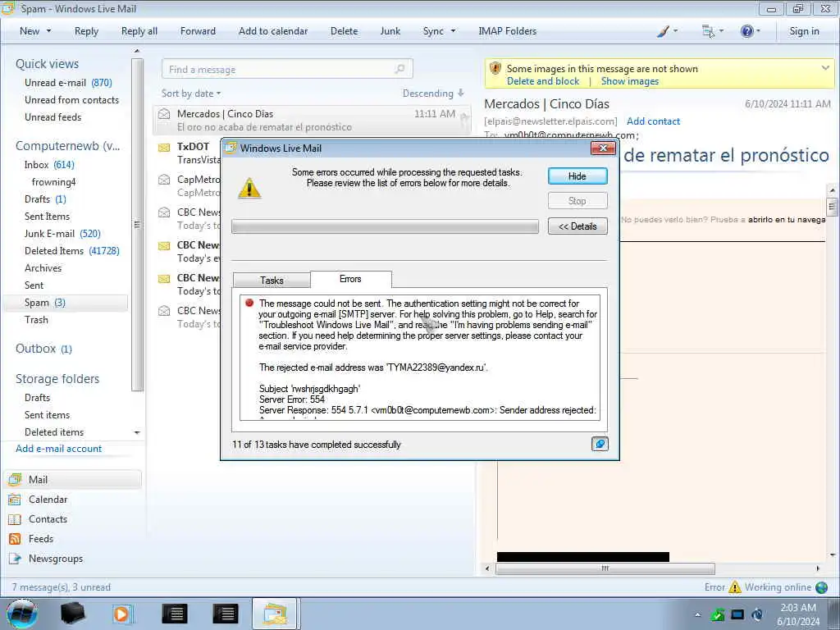Open IMAP Folders from toolbar
This screenshot has width=840, height=630.
click(x=507, y=31)
